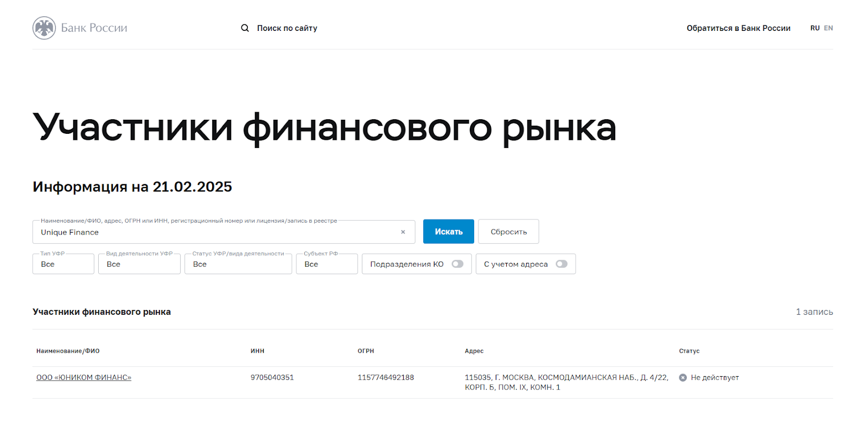Screen dimensions: 868x433
Task: Expand the 'Вид деятельности УФР' dropdown
Action: 139,264
